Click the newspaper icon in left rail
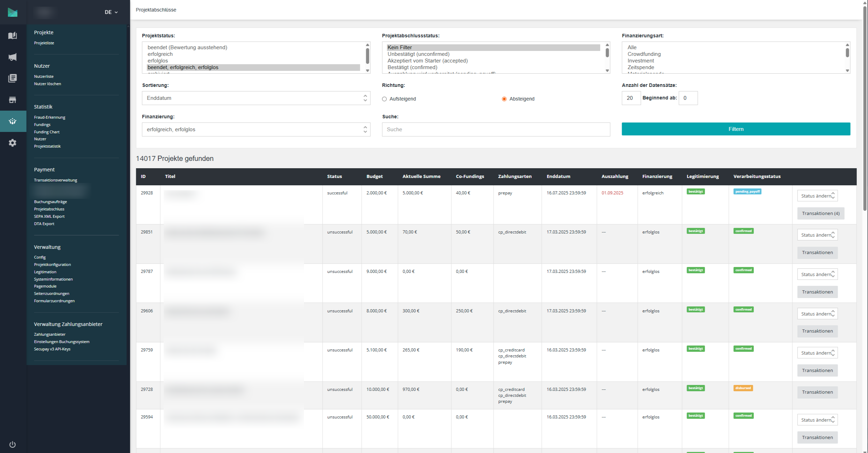This screenshot has height=453, width=868. click(x=13, y=78)
